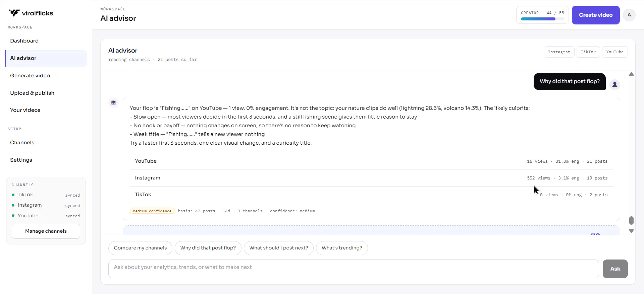Click the green status dot beside Instagram
The image size is (644, 294).
(13, 205)
